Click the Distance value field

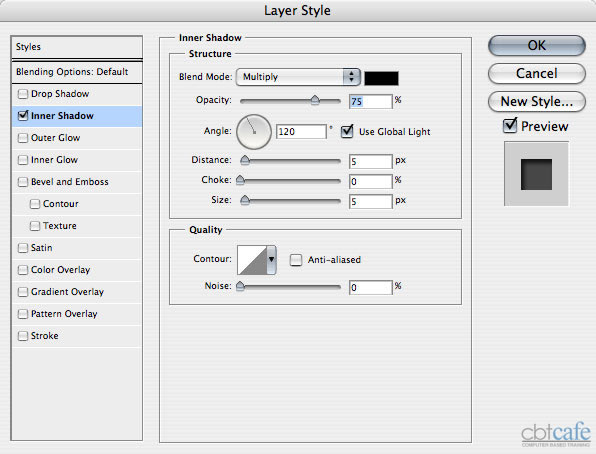click(371, 162)
